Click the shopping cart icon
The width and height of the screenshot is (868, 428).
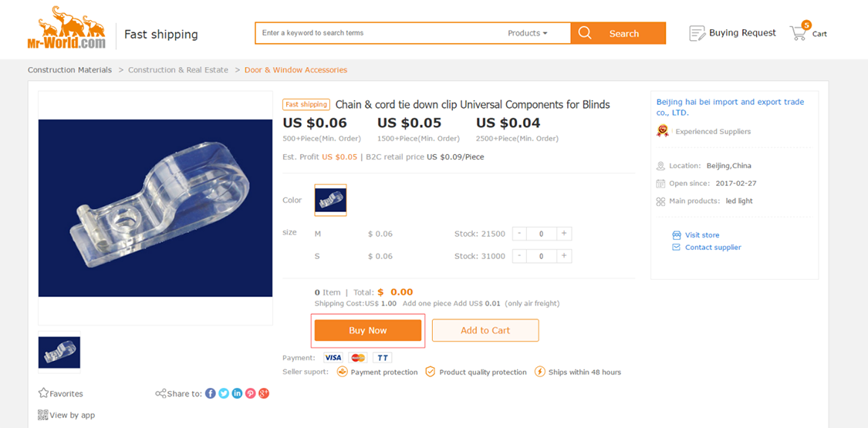[798, 33]
